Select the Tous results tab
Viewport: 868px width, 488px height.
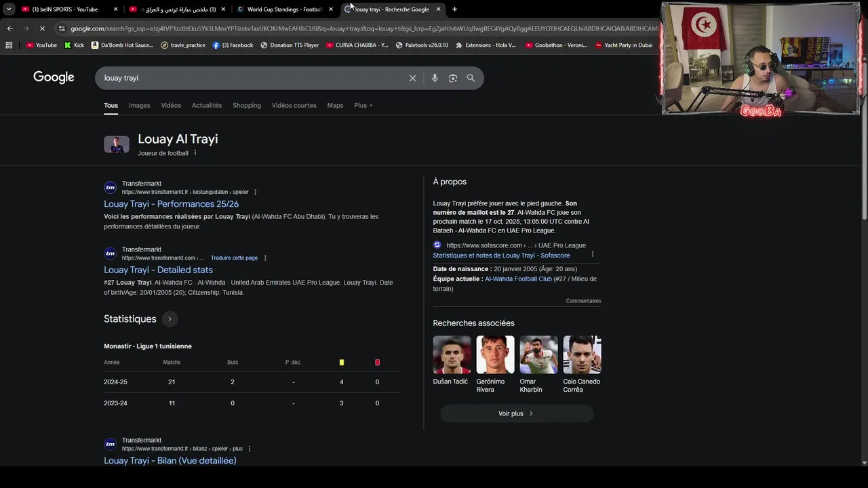tap(111, 105)
